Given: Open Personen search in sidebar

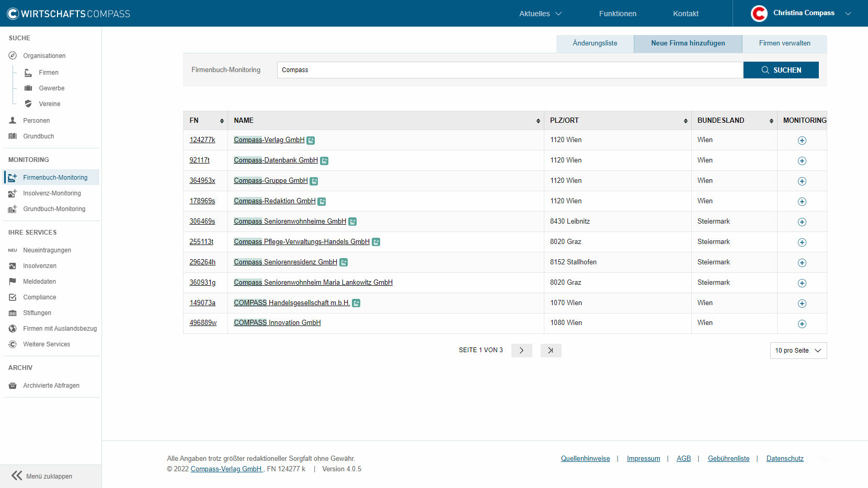Looking at the screenshot, I should [36, 121].
